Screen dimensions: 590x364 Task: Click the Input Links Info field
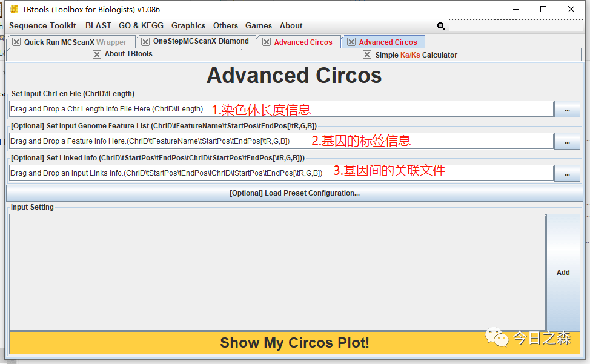(x=281, y=173)
